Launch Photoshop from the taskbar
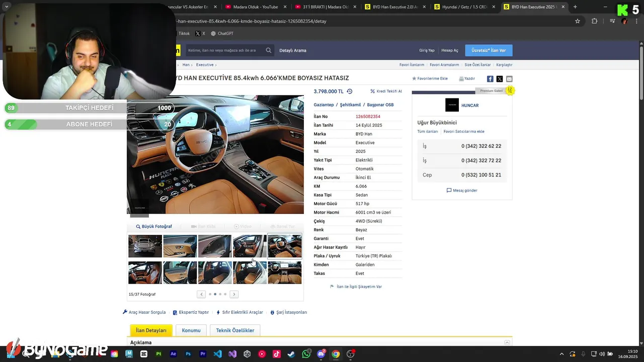 click(x=188, y=354)
